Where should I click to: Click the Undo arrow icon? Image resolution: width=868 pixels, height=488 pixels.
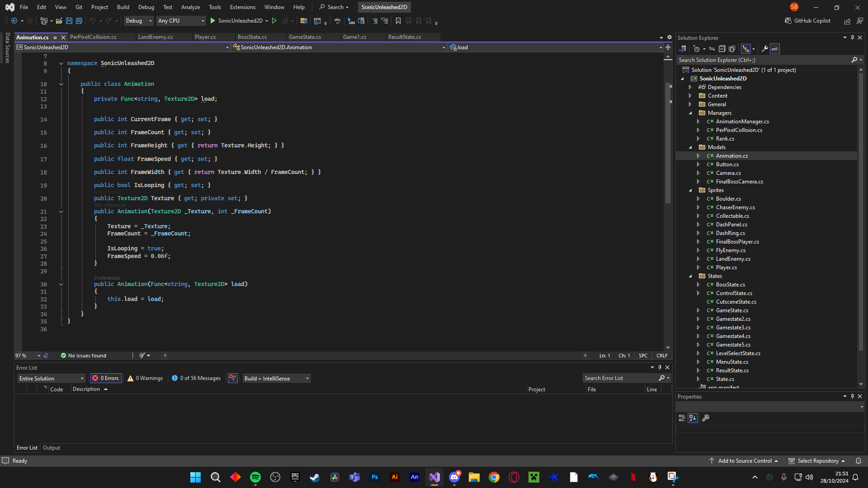point(93,21)
